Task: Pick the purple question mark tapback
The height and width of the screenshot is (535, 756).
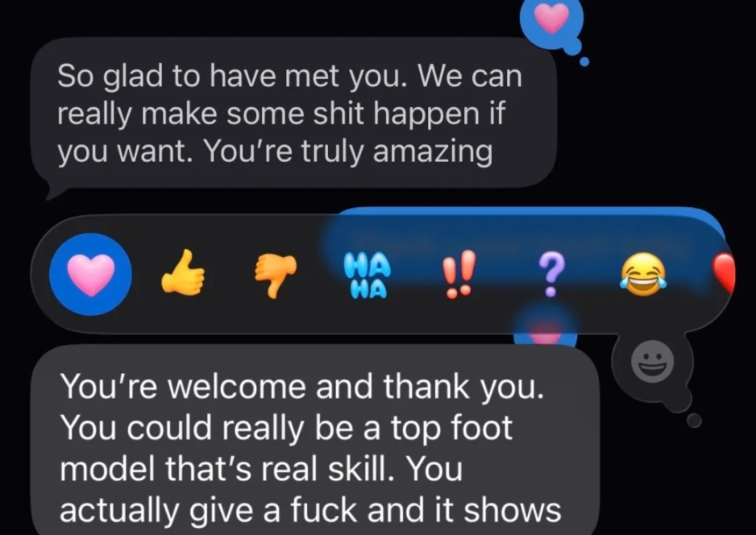Action: coord(550,274)
